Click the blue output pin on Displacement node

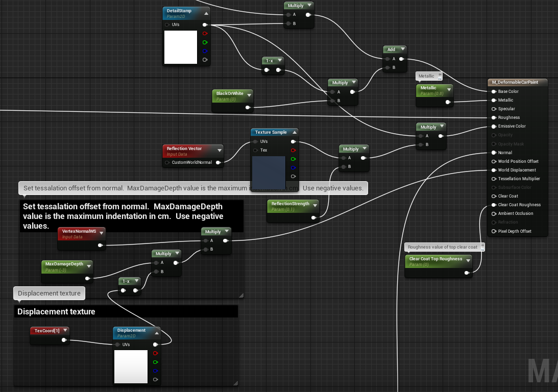point(155,371)
